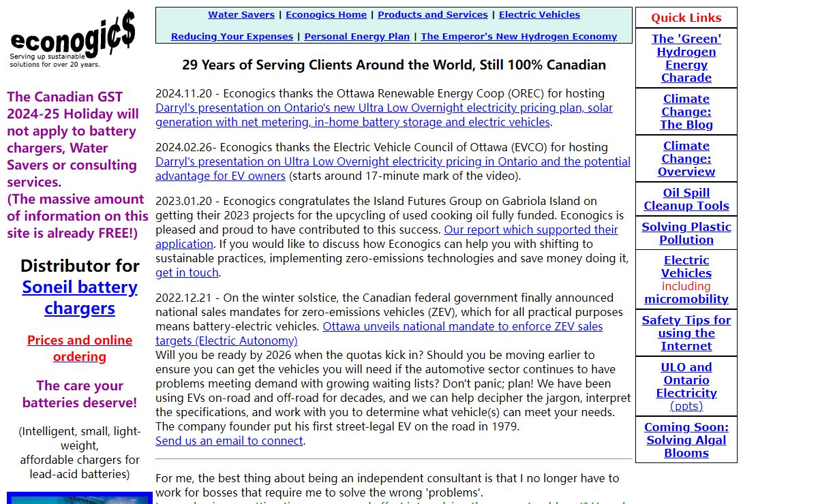Open Reducing Your Expenses nav link
Screen dimensions: 818x504
click(x=232, y=36)
